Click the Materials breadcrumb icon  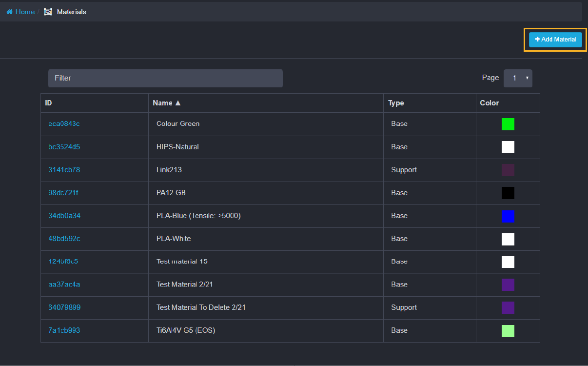[x=48, y=12]
